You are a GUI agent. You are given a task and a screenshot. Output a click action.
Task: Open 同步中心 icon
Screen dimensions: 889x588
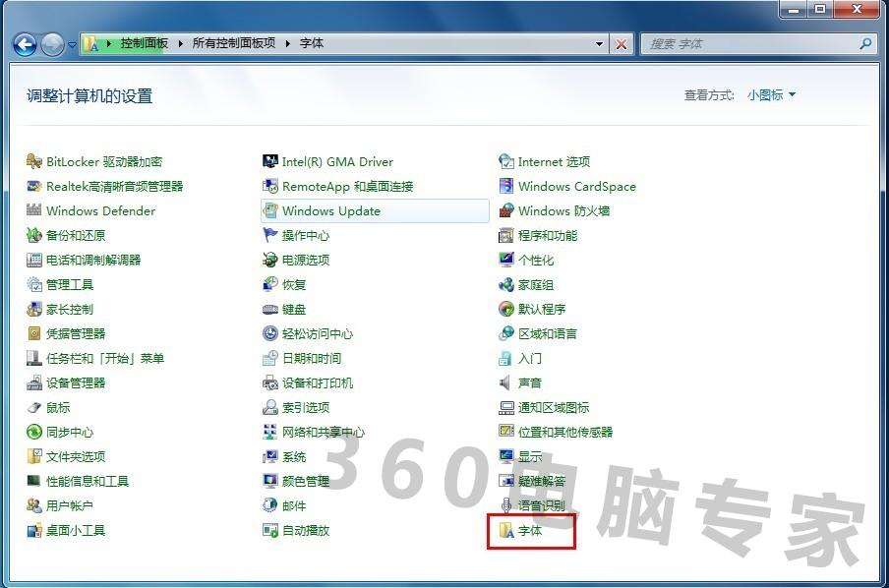pyautogui.click(x=34, y=432)
